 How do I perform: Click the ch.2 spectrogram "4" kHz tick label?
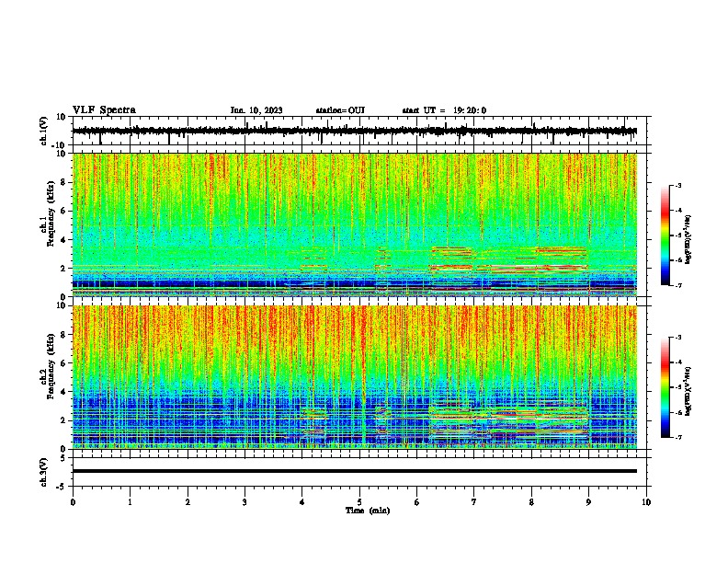click(x=63, y=392)
